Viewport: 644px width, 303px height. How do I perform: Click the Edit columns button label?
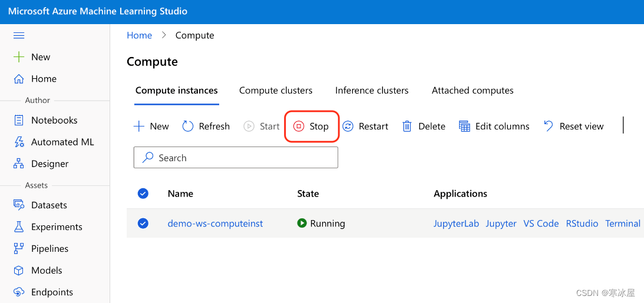pos(503,126)
